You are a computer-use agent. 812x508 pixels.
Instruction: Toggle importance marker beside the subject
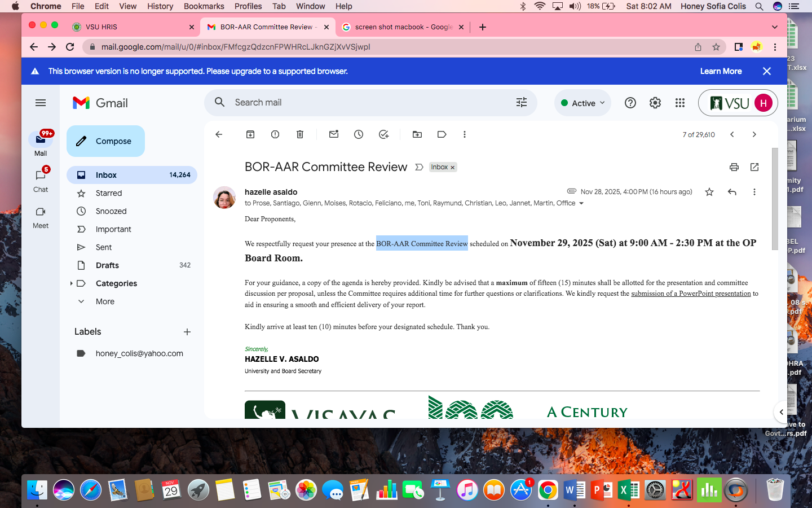coord(419,167)
